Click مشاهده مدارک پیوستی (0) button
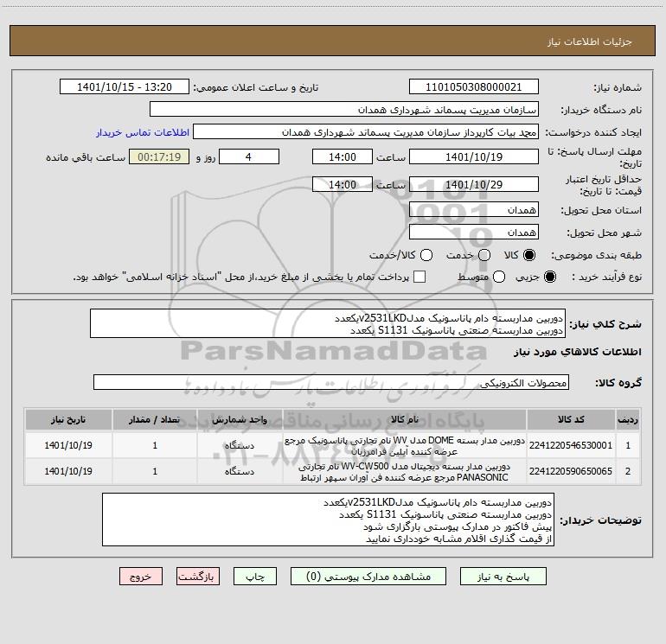666x644 pixels. pyautogui.click(x=368, y=577)
